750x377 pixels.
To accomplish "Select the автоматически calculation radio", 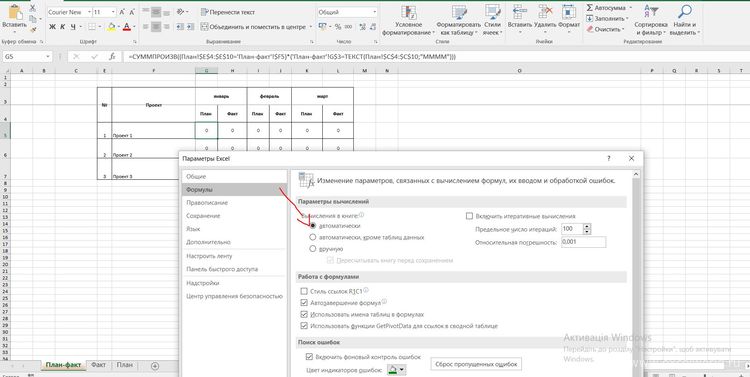I will click(313, 225).
